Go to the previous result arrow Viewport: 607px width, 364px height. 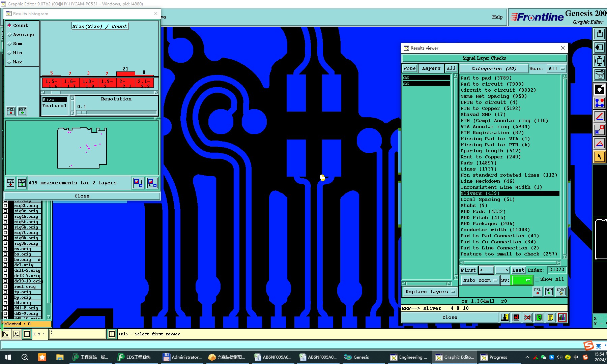pyautogui.click(x=486, y=270)
